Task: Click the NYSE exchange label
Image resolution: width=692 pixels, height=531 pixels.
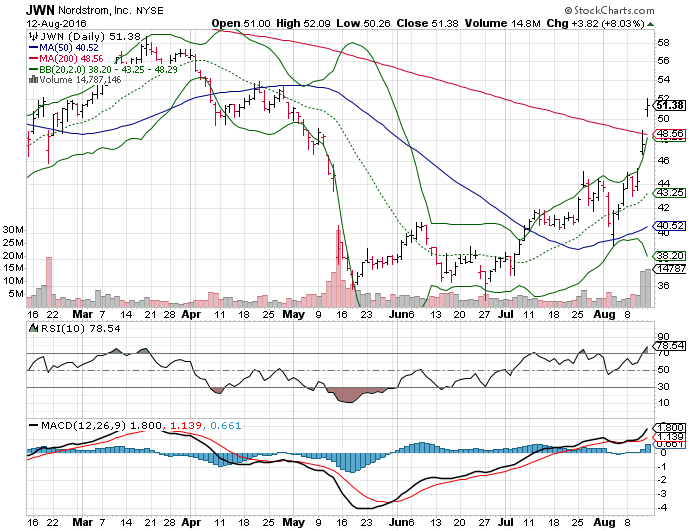Action: pos(150,11)
